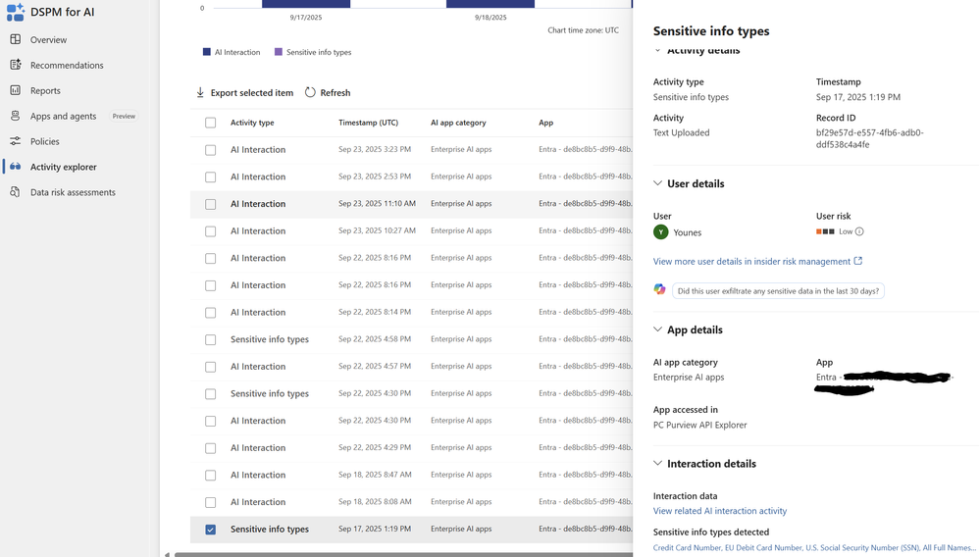Click the App column header
Viewport: 980px width, 557px height.
[x=545, y=123]
